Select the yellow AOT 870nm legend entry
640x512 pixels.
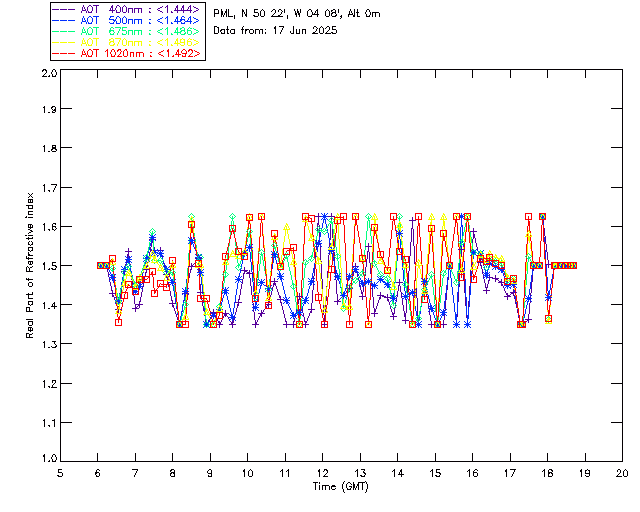(x=127, y=42)
